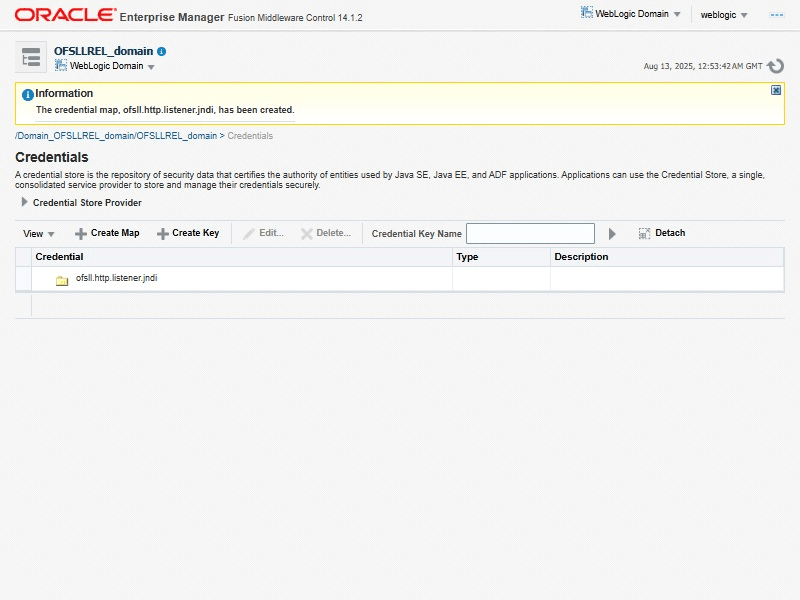Click the Create Map button
This screenshot has height=600, width=800.
(107, 233)
